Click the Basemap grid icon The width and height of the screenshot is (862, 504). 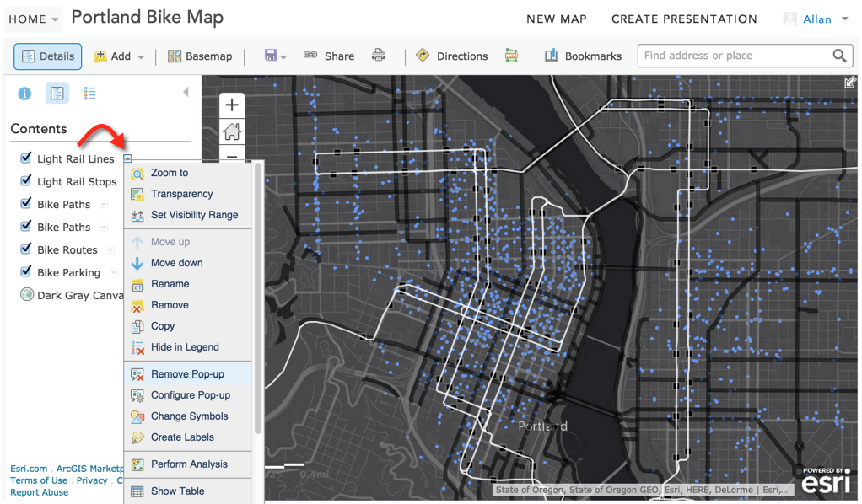tap(175, 56)
